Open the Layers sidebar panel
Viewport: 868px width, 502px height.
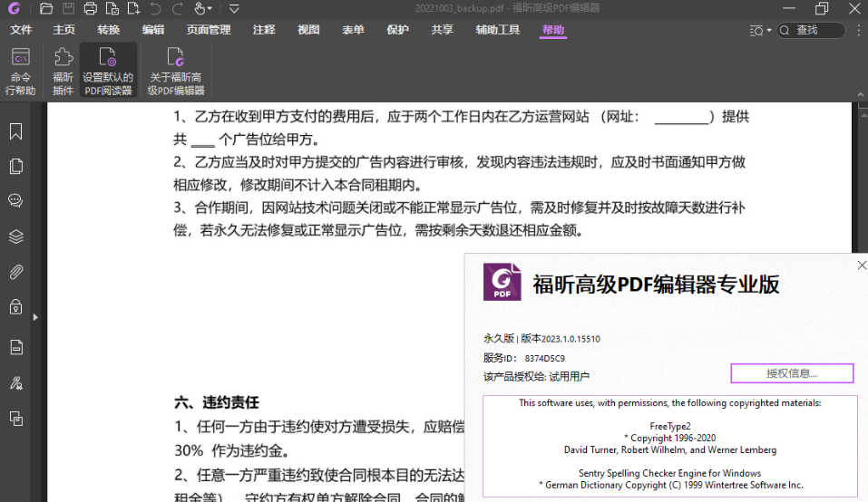tap(16, 237)
